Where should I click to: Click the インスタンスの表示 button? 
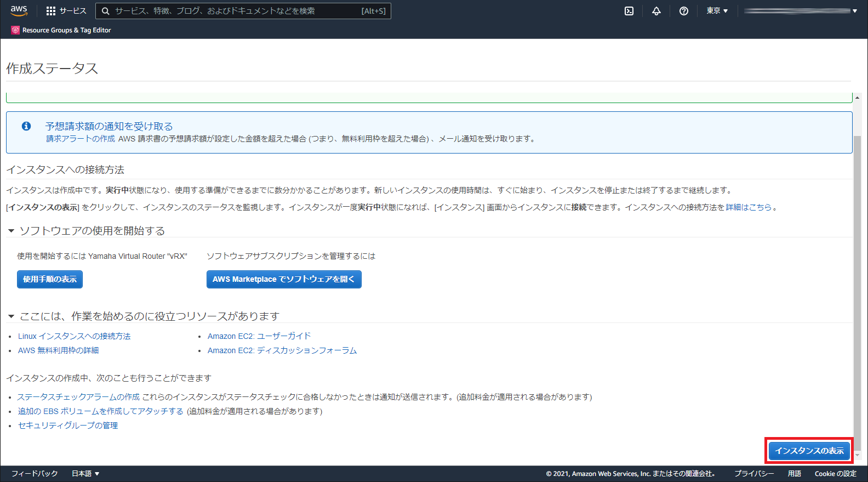tap(809, 451)
